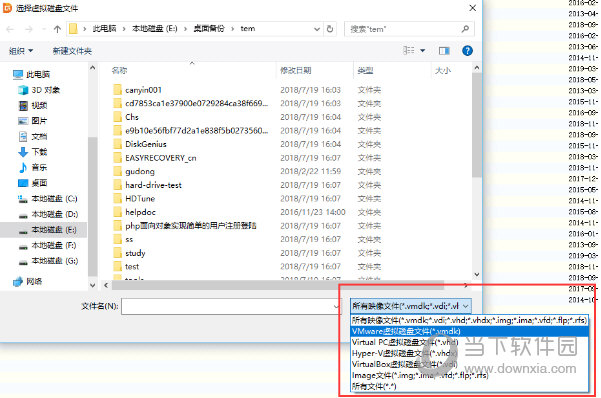This screenshot has width=601, height=398.
Task: Open the 组织 dropdown menu
Action: click(21, 51)
